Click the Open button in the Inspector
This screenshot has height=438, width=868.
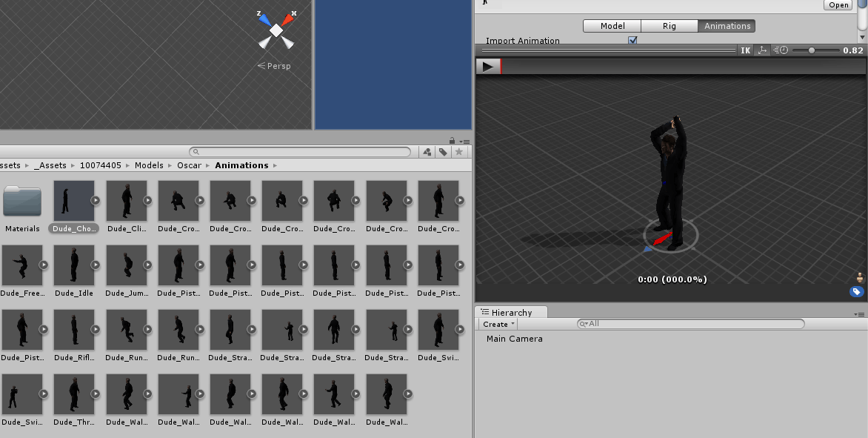coord(838,4)
